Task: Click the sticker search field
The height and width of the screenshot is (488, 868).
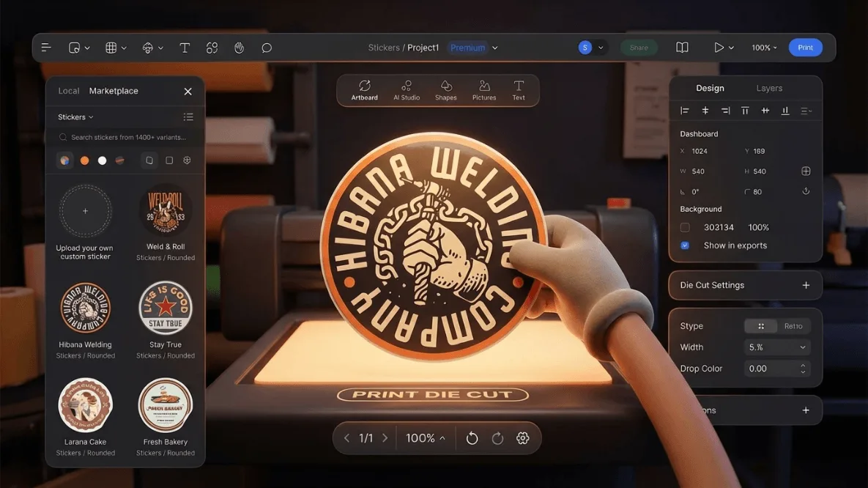Action: point(125,137)
